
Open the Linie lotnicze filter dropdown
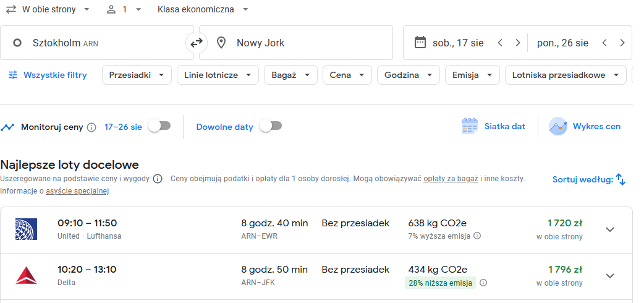click(218, 75)
